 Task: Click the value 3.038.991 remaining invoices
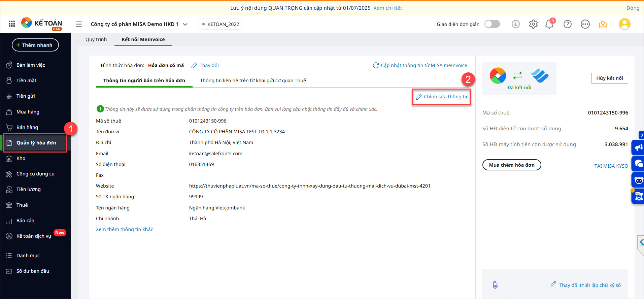(x=616, y=144)
